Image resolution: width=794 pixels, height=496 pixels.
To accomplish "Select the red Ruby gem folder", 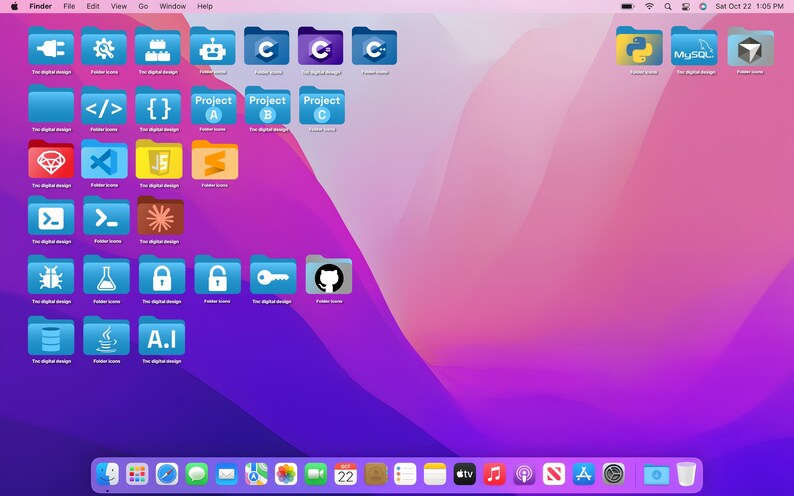I will pos(51,159).
